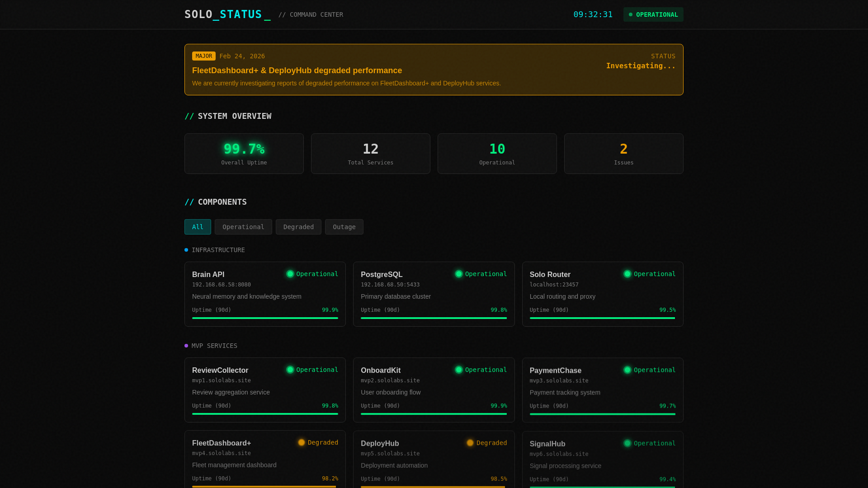The image size is (868, 488).
Task: Click the 09:32:31 clock display
Action: click(x=593, y=14)
